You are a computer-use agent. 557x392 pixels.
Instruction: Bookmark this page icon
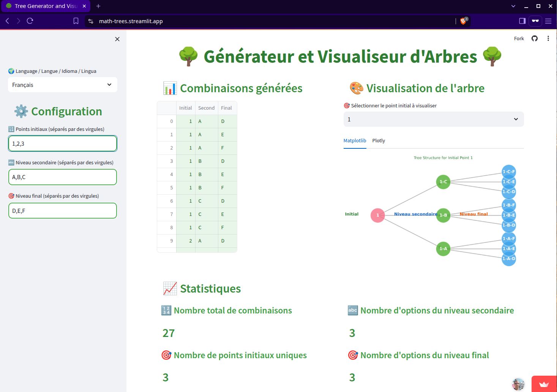76,21
